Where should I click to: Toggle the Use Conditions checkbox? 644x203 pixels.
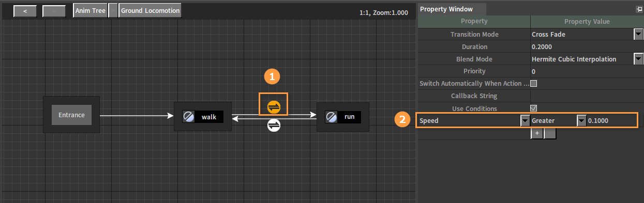coord(534,108)
